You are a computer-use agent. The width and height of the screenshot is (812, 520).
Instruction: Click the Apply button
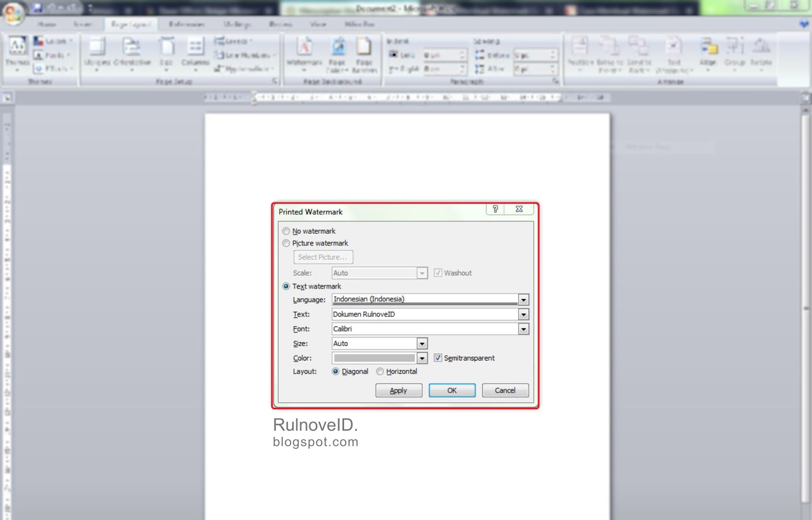click(x=398, y=390)
